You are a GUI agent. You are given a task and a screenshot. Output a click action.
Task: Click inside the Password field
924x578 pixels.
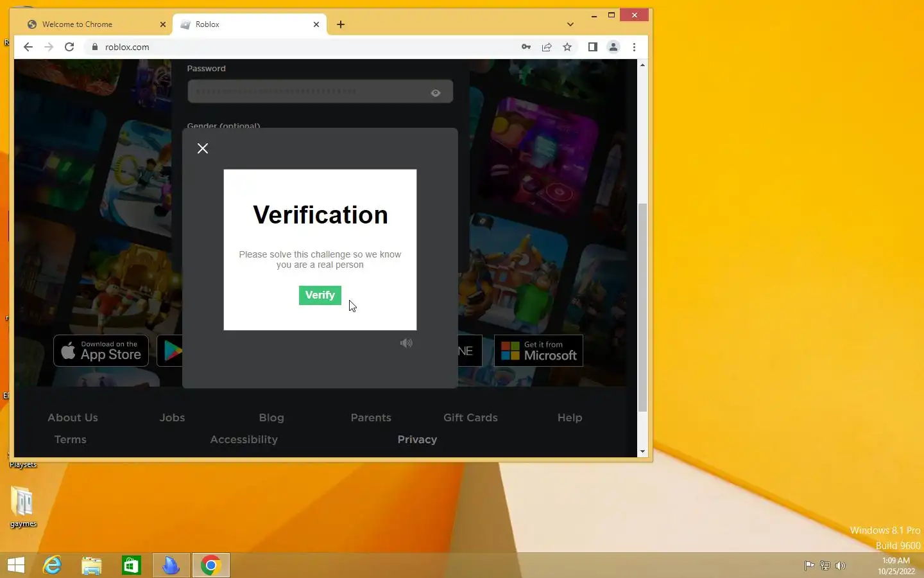tap(320, 91)
